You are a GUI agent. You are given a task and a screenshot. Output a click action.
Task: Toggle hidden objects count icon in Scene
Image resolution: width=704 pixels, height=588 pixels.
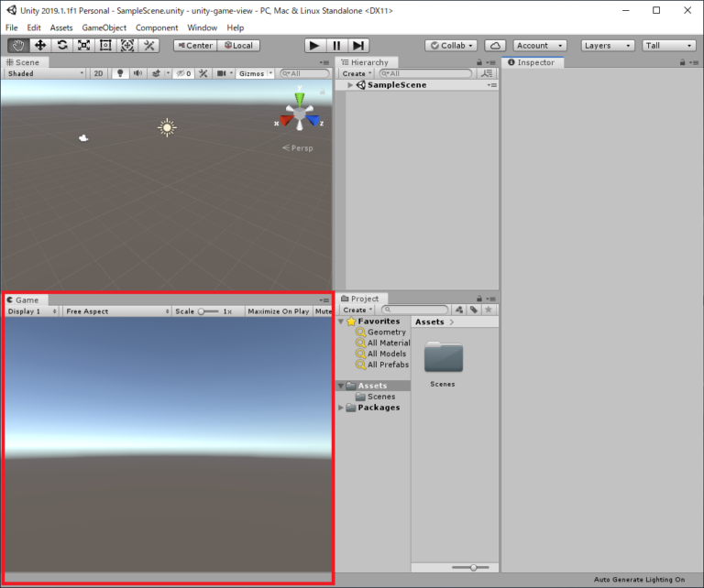(183, 73)
